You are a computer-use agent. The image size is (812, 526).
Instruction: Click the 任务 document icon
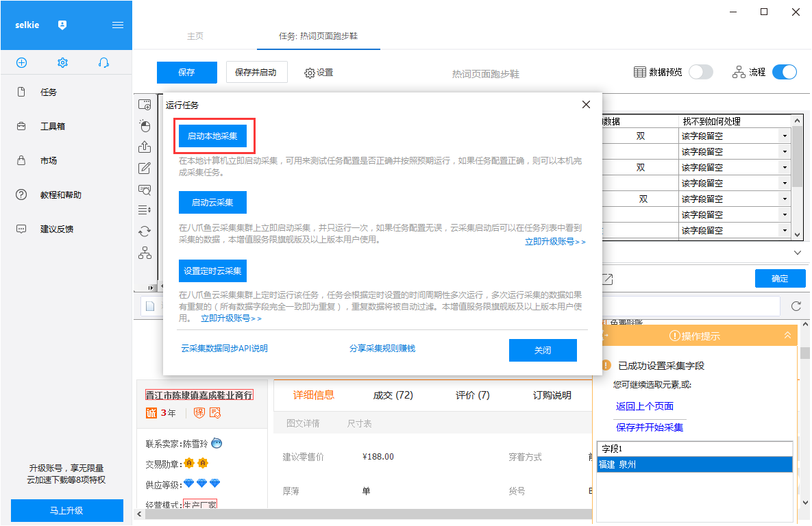[x=21, y=92]
